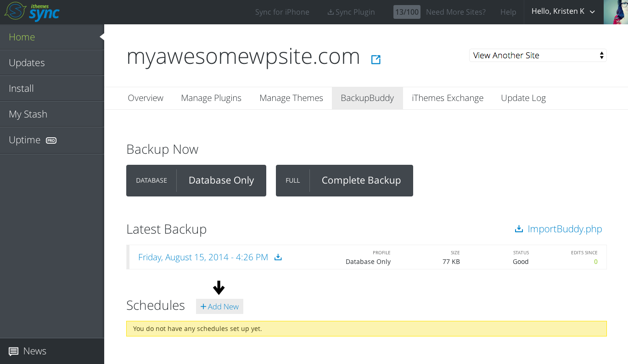The image size is (628, 364).
Task: Open Updates in sidebar
Action: point(52,62)
